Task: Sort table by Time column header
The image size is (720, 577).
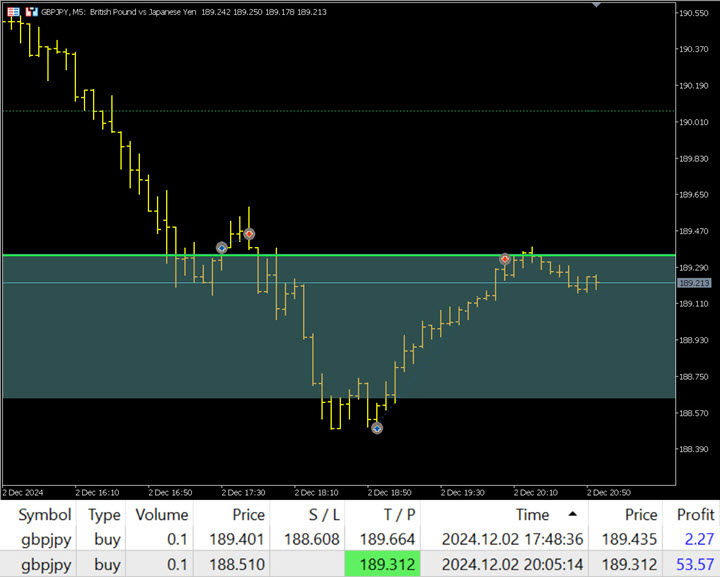Action: [x=531, y=514]
